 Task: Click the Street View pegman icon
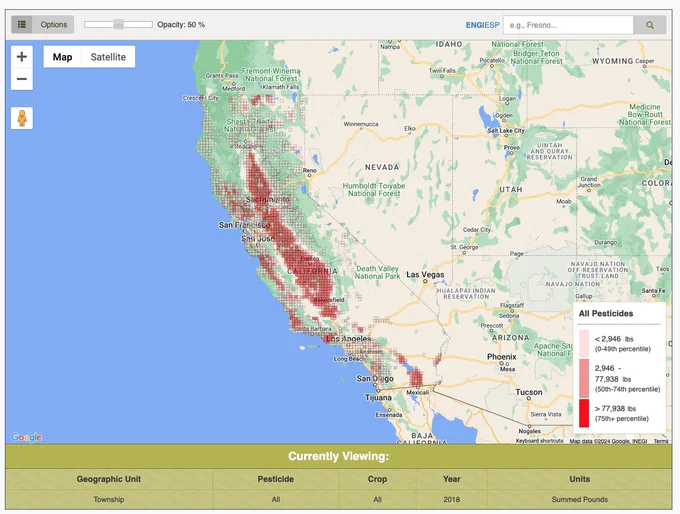(x=22, y=118)
